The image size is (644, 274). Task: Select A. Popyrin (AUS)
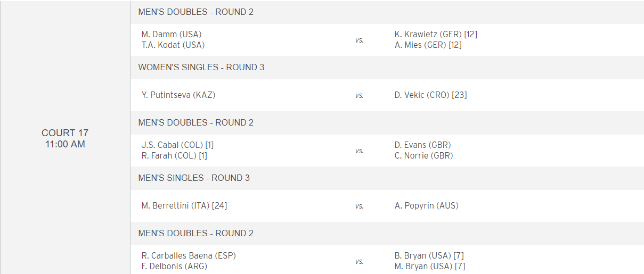(x=427, y=206)
